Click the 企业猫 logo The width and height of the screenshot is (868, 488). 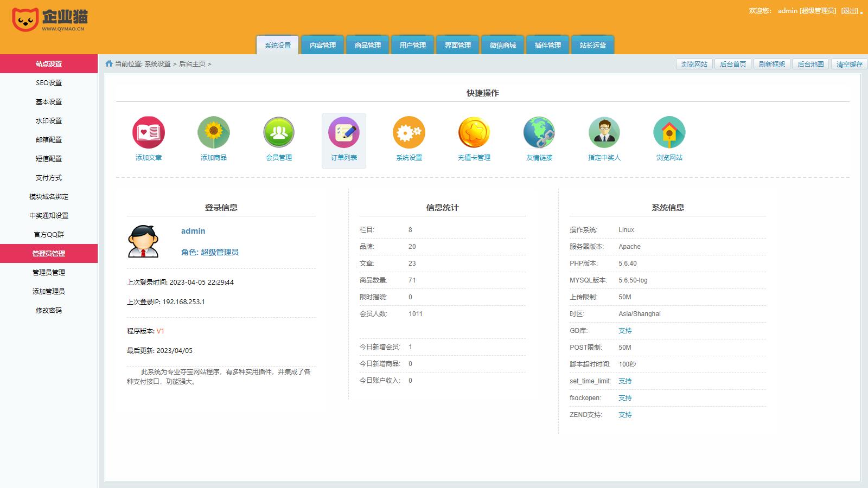(x=49, y=20)
